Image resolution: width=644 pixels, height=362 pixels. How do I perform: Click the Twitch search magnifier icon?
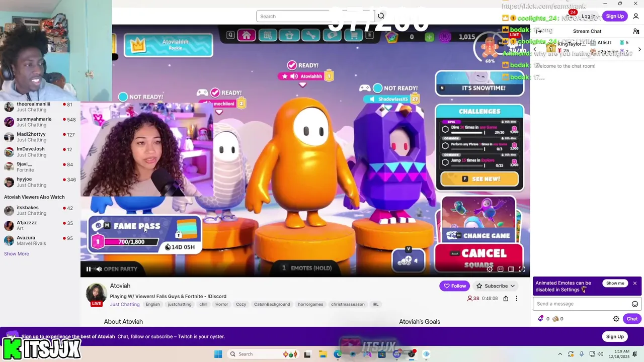coord(381,16)
